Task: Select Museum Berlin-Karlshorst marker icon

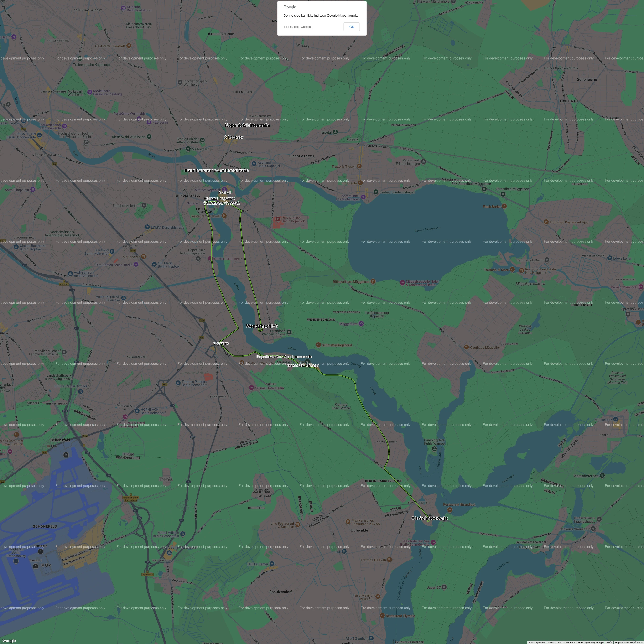Action: pyautogui.click(x=123, y=8)
